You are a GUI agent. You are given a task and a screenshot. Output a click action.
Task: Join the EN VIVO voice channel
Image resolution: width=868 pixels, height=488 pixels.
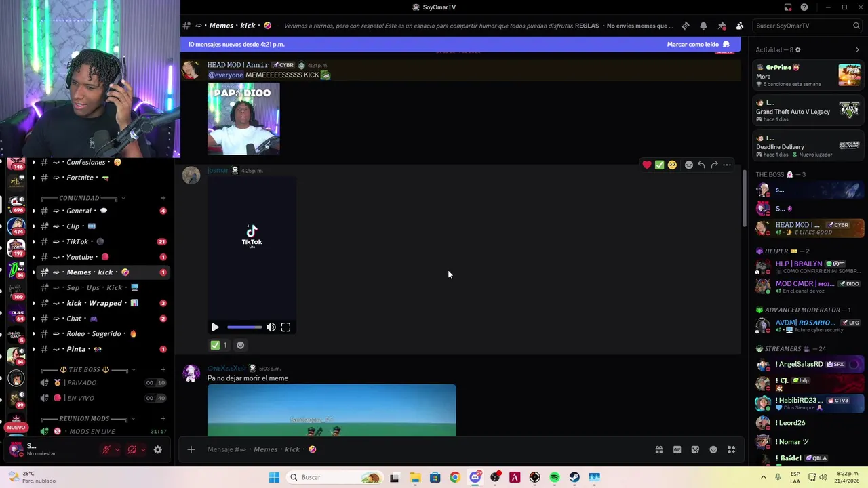[102, 398]
